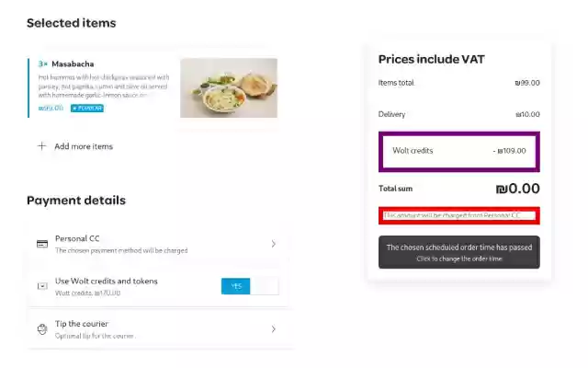Click the Use Wolt credits and tokens label
588x368 pixels.
(x=106, y=281)
